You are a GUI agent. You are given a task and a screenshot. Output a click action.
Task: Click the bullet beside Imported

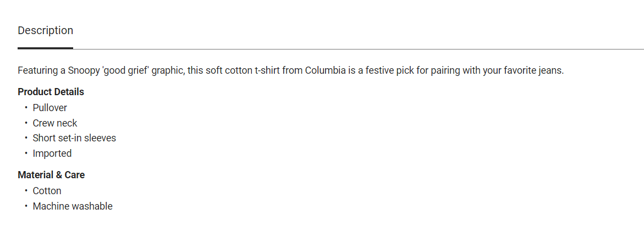point(25,153)
